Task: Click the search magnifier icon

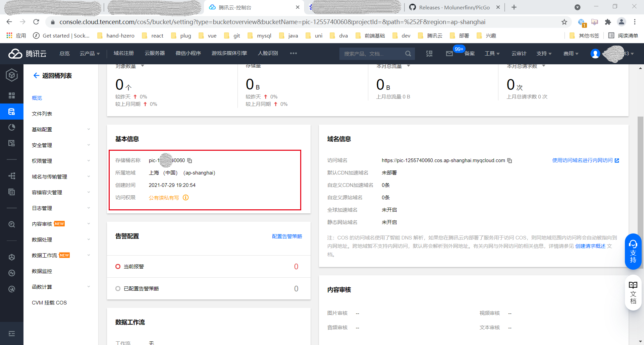Action: (x=408, y=54)
